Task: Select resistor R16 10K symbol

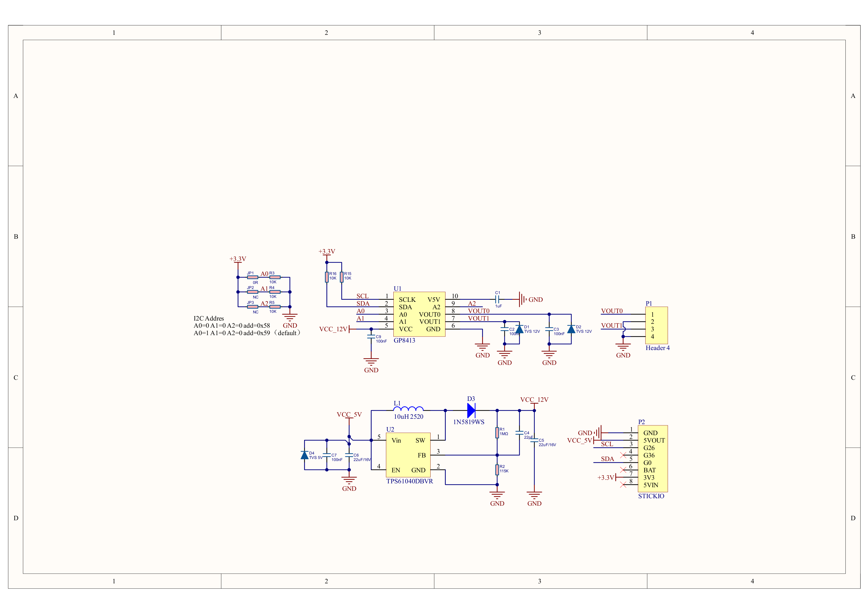Action: pyautogui.click(x=327, y=277)
